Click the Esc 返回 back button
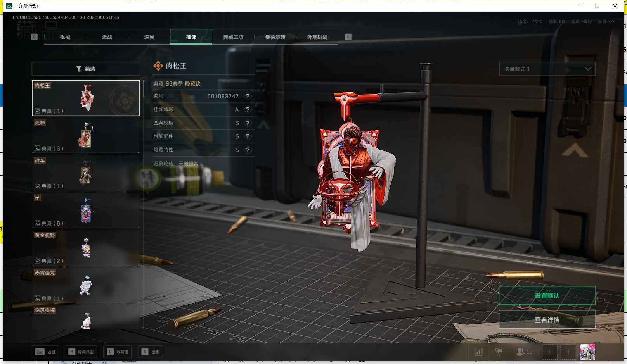The image size is (627, 364). [45, 352]
